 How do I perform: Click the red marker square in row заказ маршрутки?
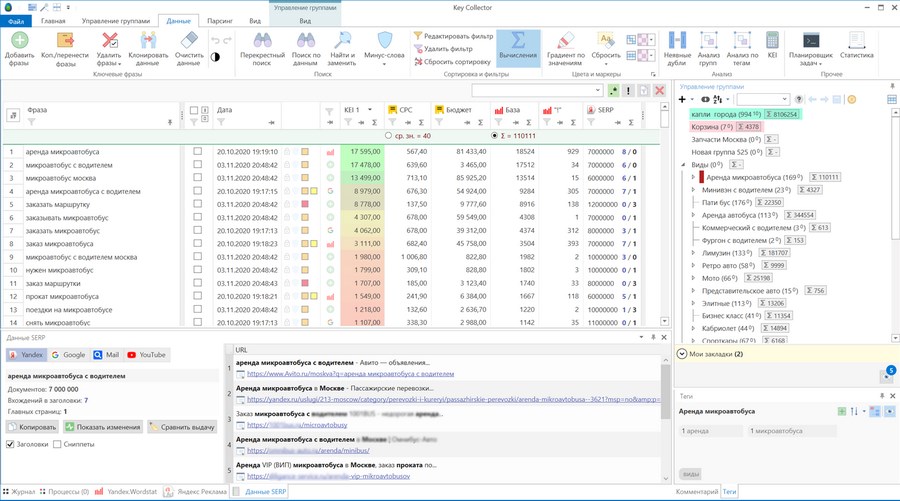click(305, 283)
